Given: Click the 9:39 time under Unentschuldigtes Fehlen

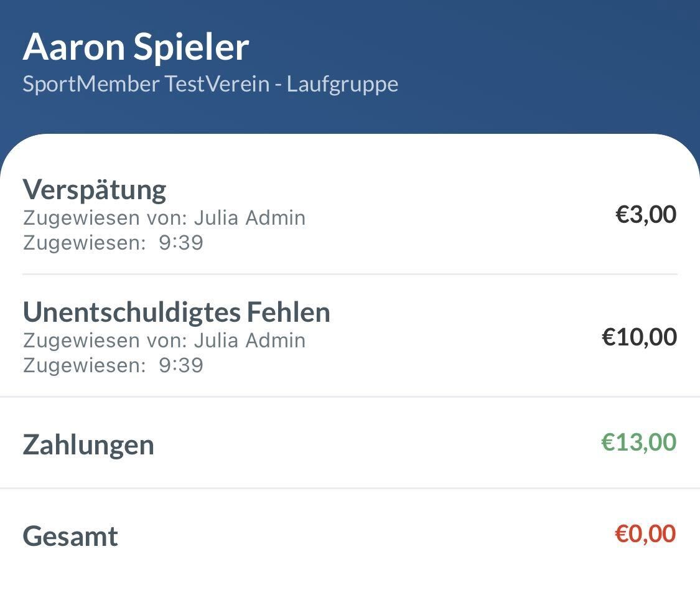Looking at the screenshot, I should click(x=181, y=365).
